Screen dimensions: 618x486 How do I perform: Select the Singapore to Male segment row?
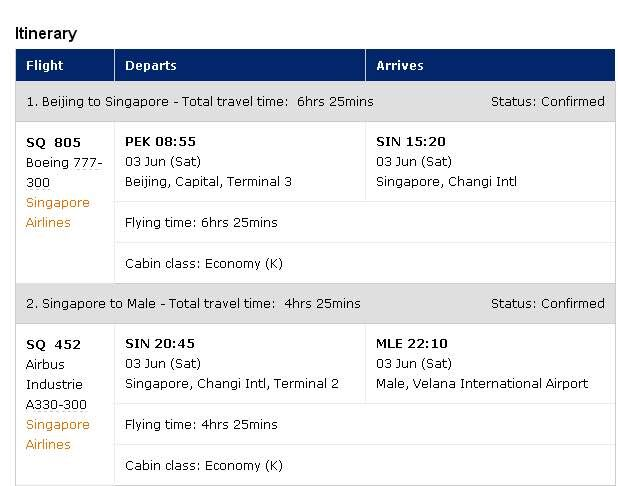click(315, 304)
